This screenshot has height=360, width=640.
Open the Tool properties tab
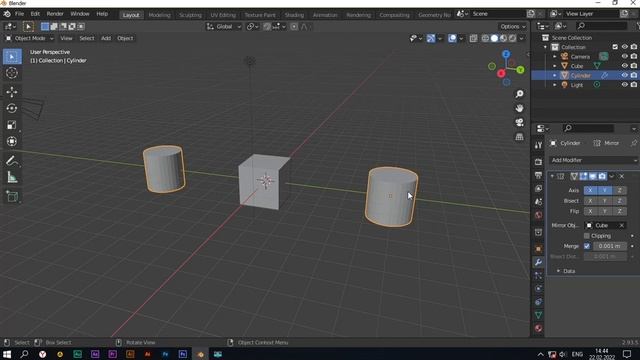pos(538,145)
